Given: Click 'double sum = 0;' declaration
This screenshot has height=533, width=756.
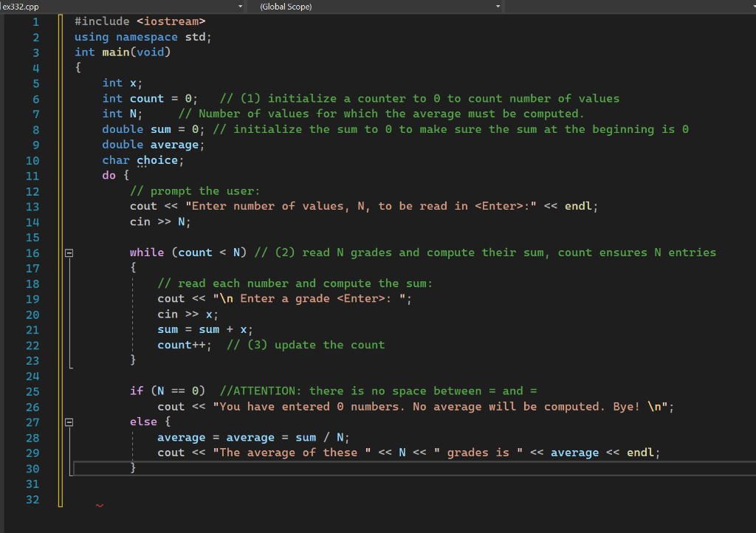Looking at the screenshot, I should coord(154,129).
